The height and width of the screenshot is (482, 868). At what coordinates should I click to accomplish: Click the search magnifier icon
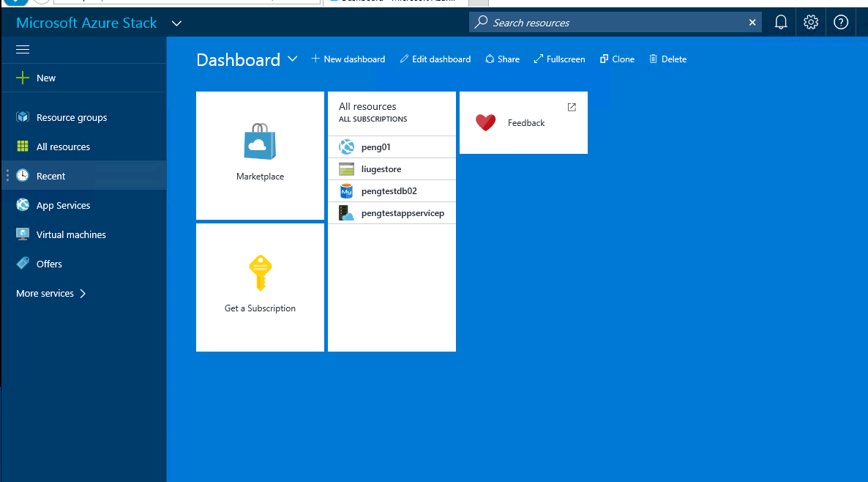click(481, 22)
